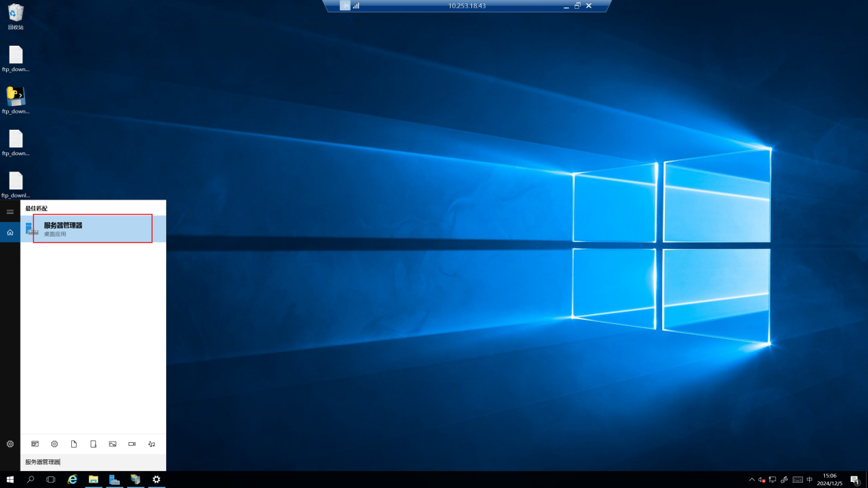
Task: Select the 回收站 Recycle Bin desktop icon
Action: pyautogui.click(x=16, y=17)
